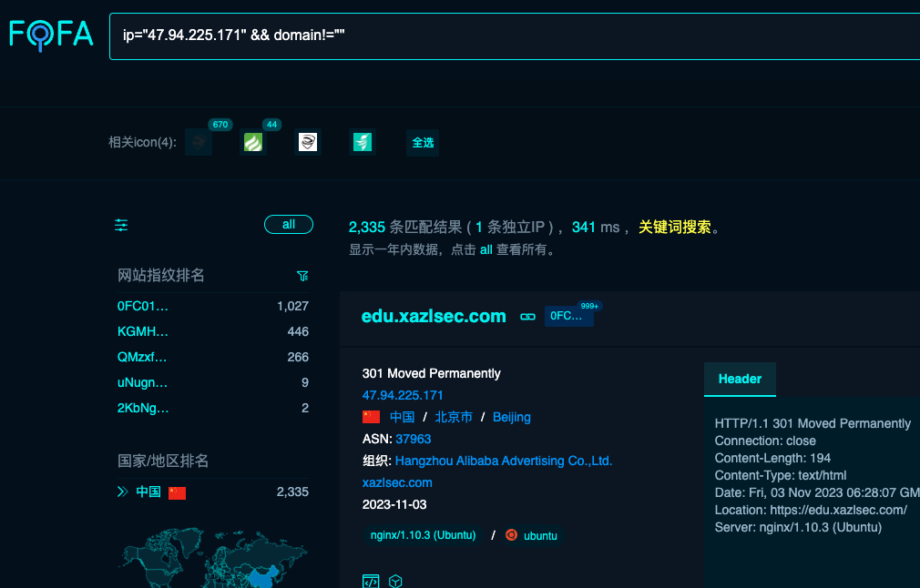Click the chain link icon next to edu.xazlsec.com

coord(527,317)
